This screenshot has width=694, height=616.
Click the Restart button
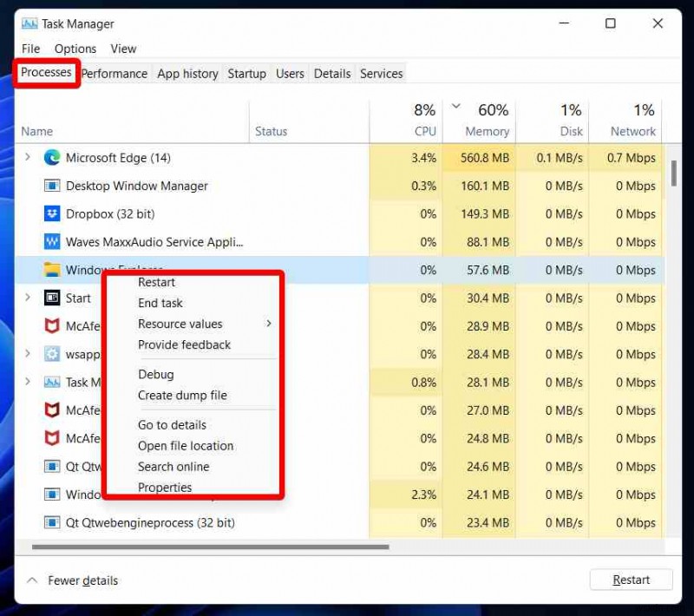[631, 580]
